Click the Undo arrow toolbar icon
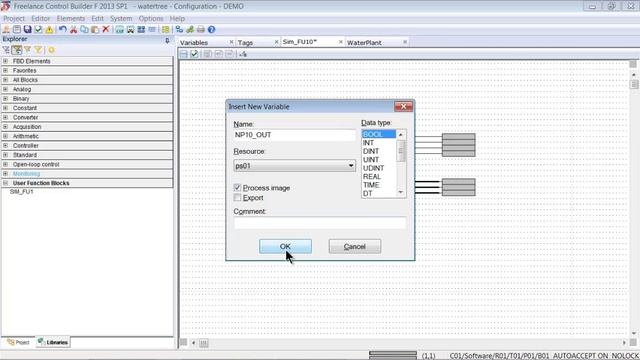This screenshot has height=360, width=640. click(x=62, y=29)
